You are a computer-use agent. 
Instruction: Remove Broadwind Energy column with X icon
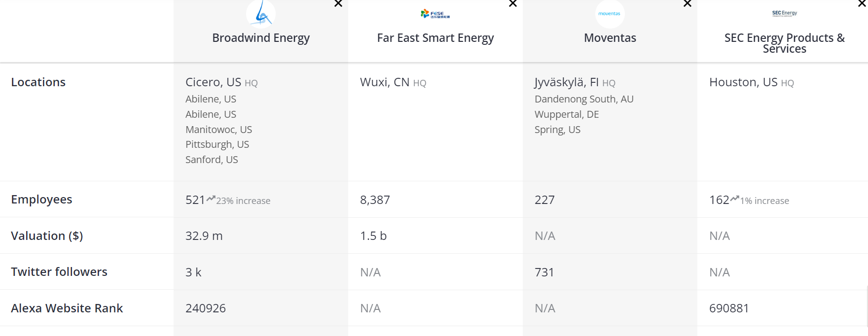(338, 3)
